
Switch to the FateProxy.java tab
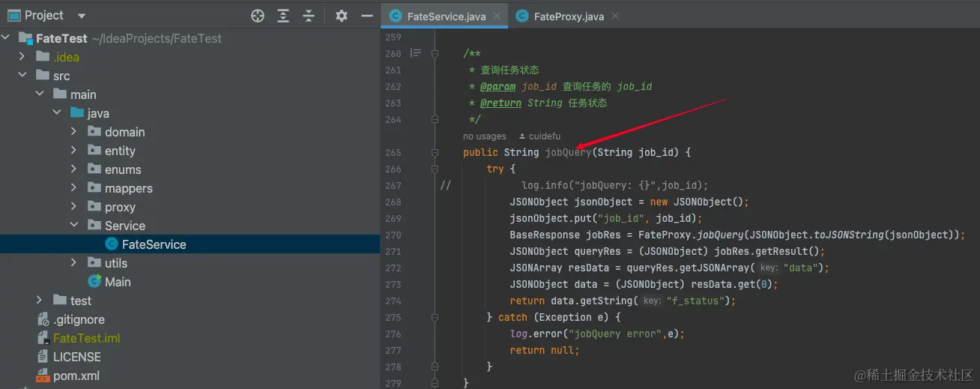pos(569,16)
